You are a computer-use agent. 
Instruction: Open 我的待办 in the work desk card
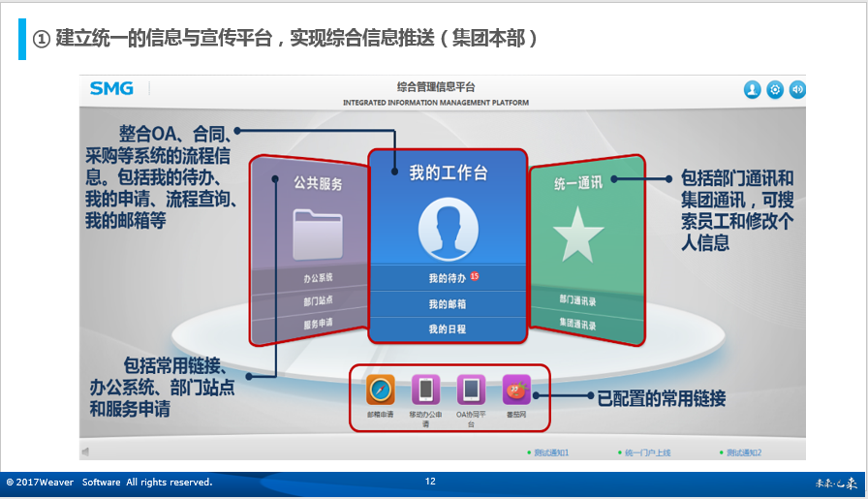(x=448, y=278)
